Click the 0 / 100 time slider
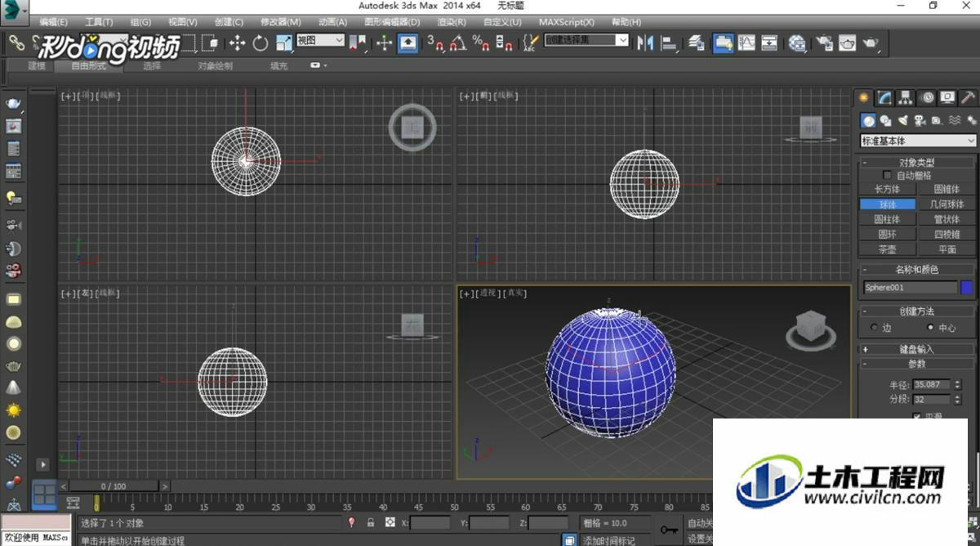Image resolution: width=980 pixels, height=546 pixels. pyautogui.click(x=114, y=486)
